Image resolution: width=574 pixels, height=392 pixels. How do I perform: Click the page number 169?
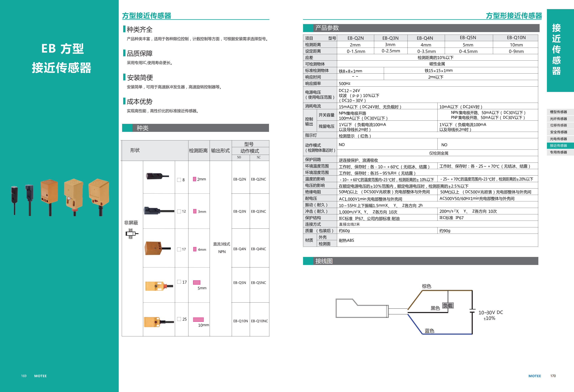coord(24,376)
